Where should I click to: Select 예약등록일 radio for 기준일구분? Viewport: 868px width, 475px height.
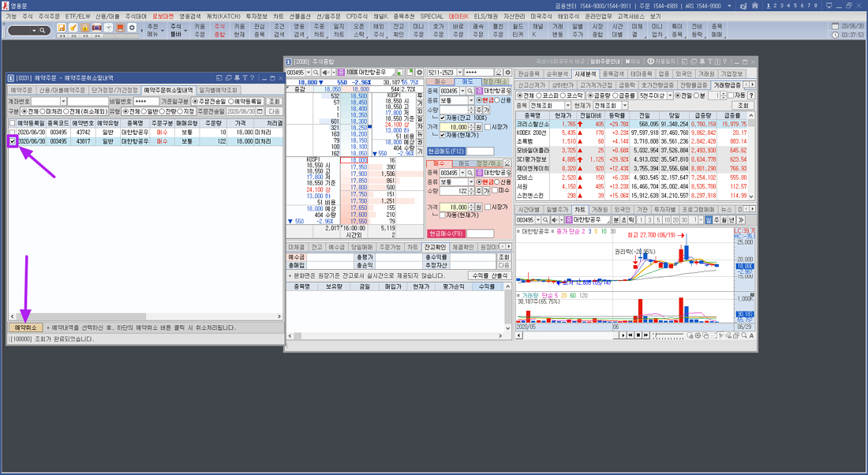point(231,102)
